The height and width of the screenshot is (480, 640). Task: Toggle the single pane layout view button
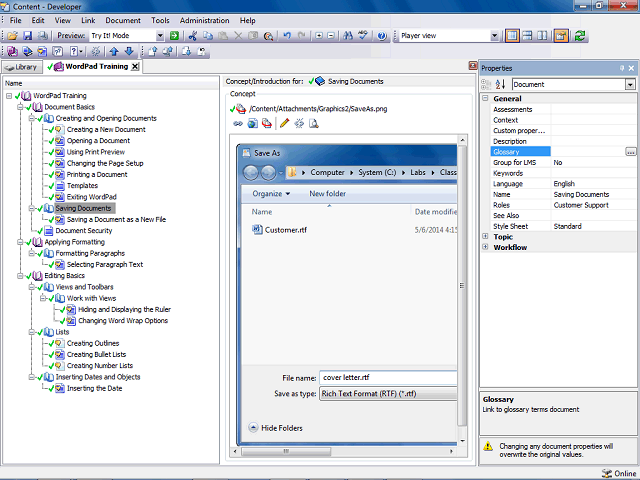512,36
